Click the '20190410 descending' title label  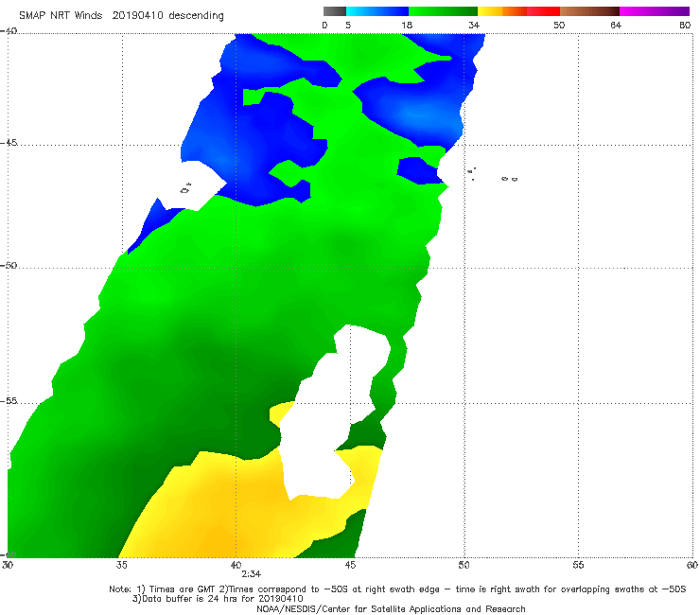pos(167,15)
